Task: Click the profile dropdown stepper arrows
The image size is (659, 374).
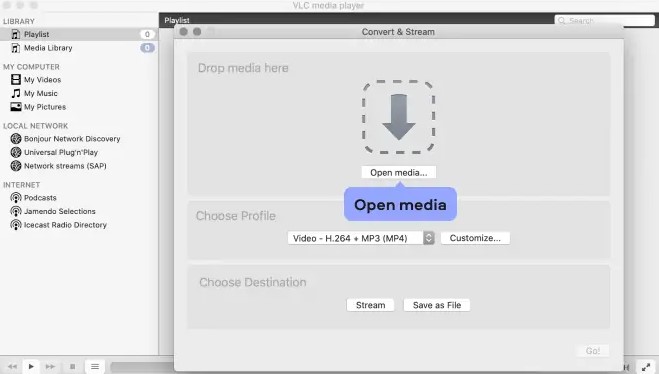Action: pyautogui.click(x=429, y=238)
